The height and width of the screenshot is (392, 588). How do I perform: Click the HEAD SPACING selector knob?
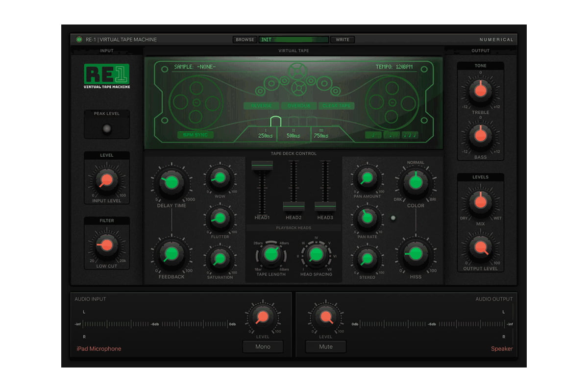pos(317,254)
